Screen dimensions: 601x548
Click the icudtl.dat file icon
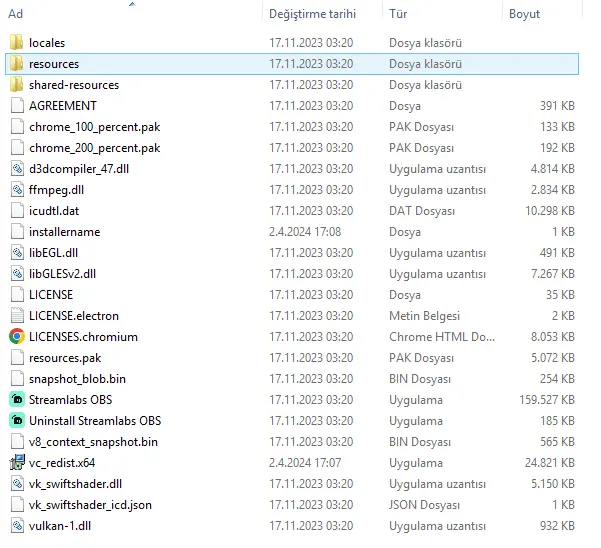click(x=17, y=211)
